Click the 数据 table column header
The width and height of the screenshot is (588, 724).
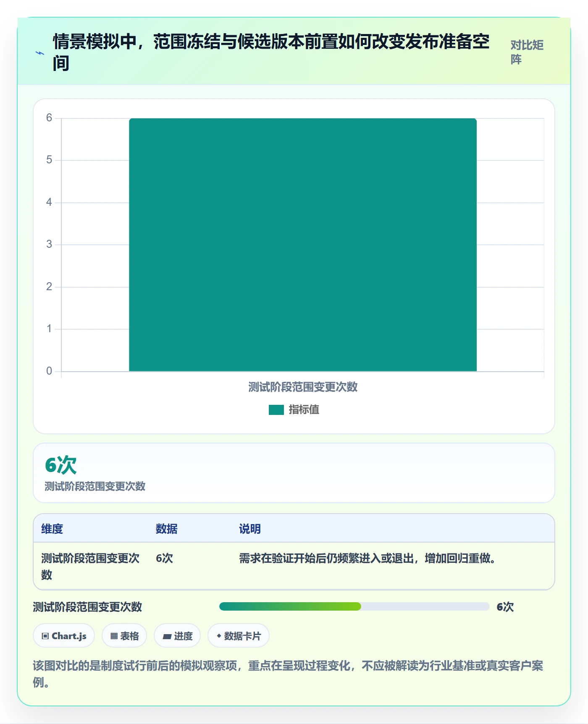[x=167, y=529]
